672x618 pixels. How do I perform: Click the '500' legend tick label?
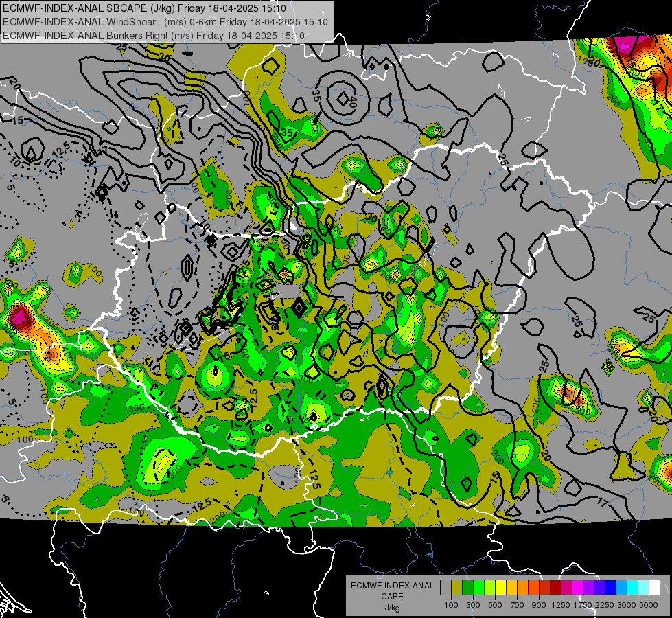(x=495, y=605)
